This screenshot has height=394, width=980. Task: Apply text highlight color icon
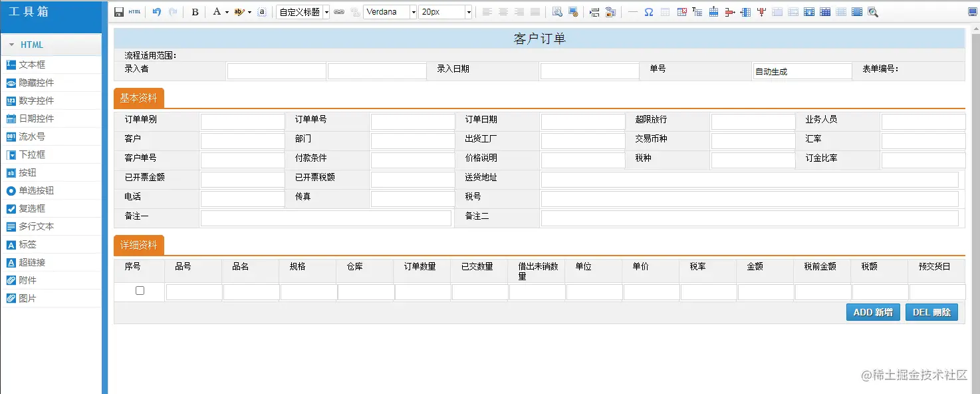(x=239, y=12)
